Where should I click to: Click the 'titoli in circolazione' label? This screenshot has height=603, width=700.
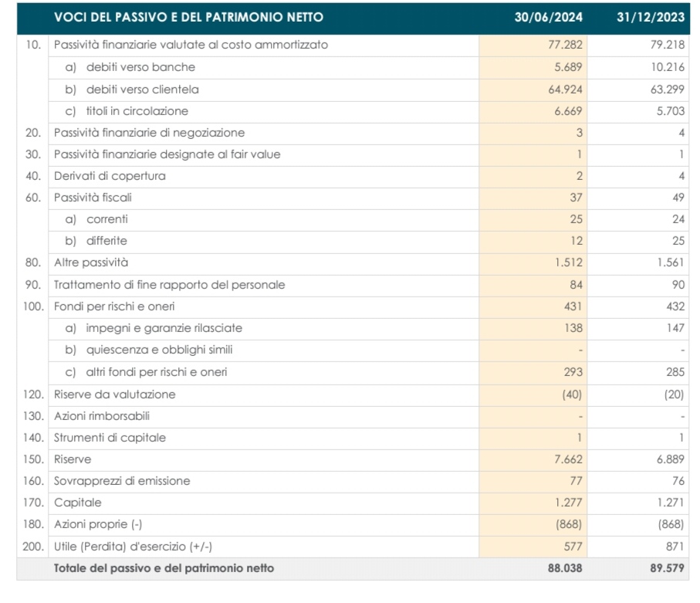(x=137, y=110)
